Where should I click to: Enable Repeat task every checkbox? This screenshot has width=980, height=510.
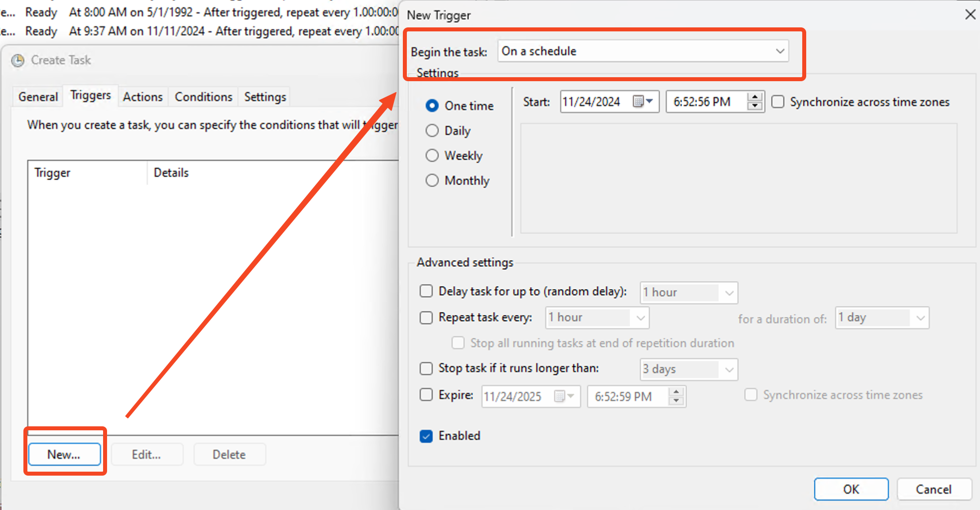[x=426, y=318]
